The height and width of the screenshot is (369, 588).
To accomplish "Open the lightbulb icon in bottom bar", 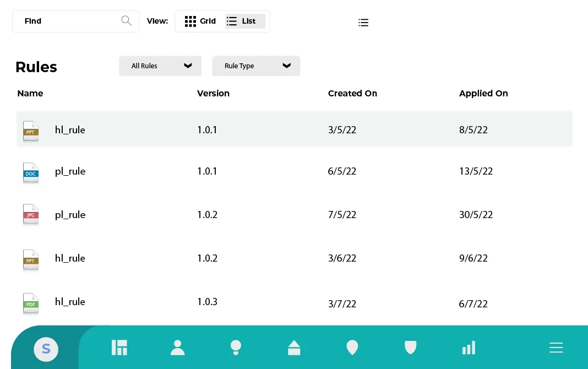I will 236,348.
